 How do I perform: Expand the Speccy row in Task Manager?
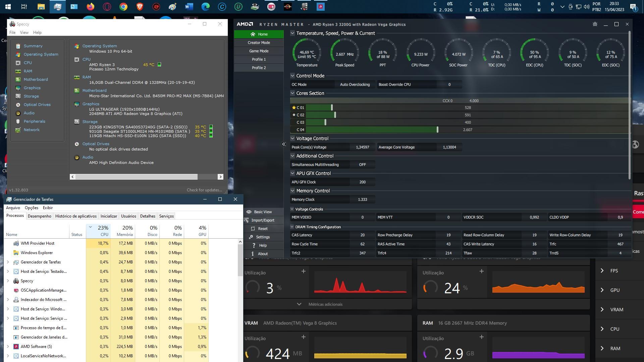tap(8, 281)
